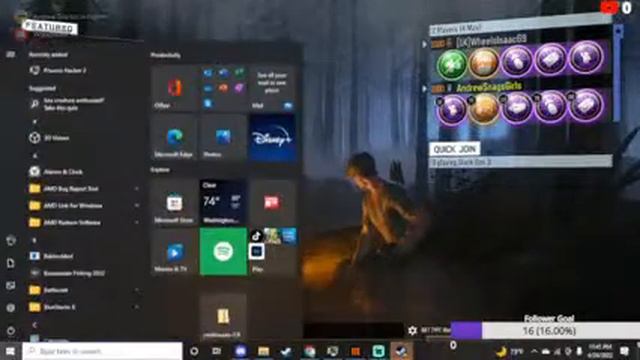Open the Office tile in Start menu
This screenshot has height=360, width=640.
pos(174,88)
